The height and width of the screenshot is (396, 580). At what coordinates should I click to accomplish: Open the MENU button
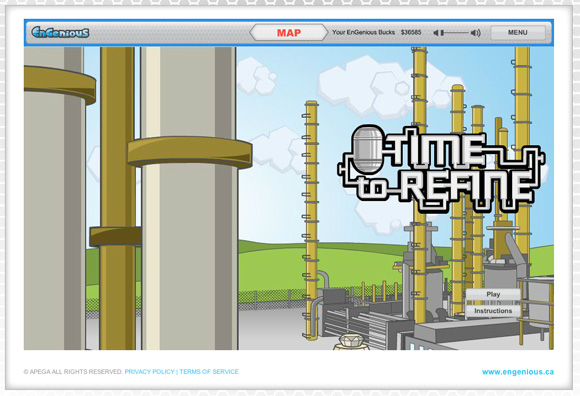coord(517,33)
